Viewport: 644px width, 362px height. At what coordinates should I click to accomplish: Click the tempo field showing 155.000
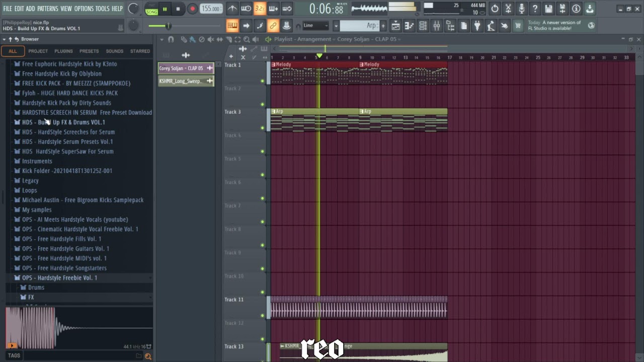coord(211,9)
